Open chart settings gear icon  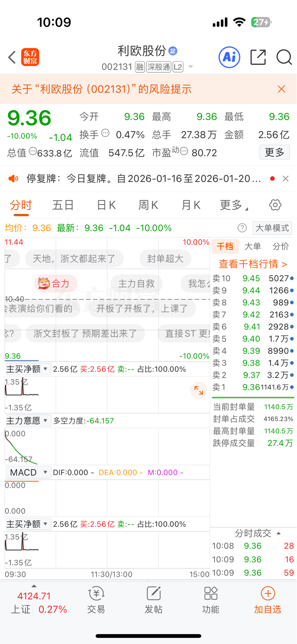point(275,205)
